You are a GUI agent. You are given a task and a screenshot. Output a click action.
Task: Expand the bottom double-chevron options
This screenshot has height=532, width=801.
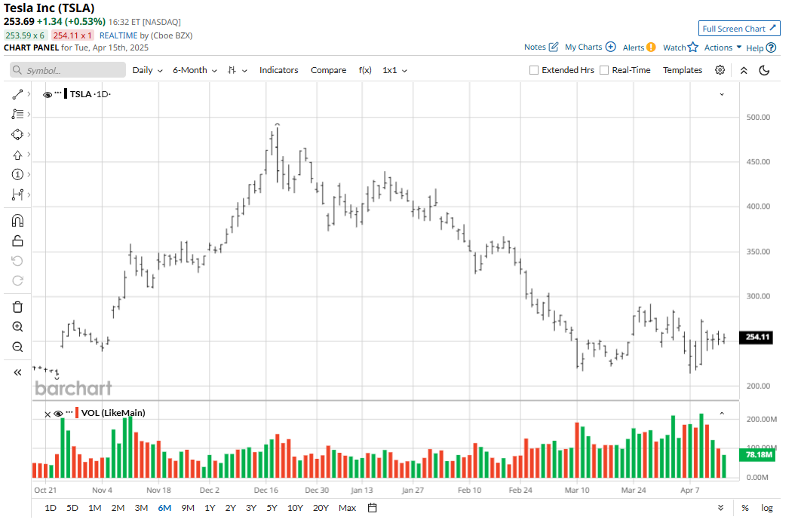[720, 508]
